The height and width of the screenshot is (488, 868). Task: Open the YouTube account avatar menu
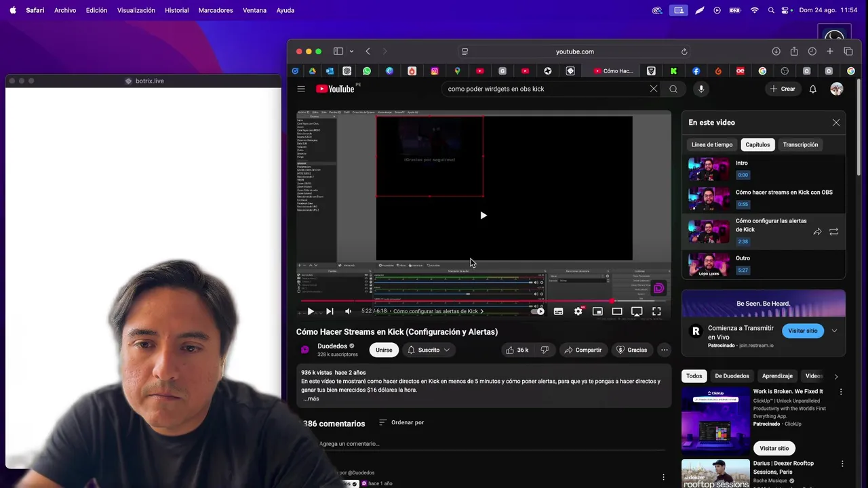tap(837, 89)
